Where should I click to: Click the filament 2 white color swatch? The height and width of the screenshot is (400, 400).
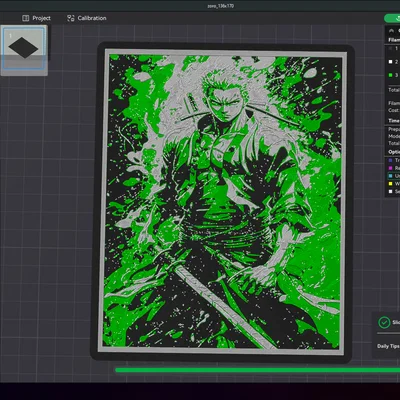390,62
